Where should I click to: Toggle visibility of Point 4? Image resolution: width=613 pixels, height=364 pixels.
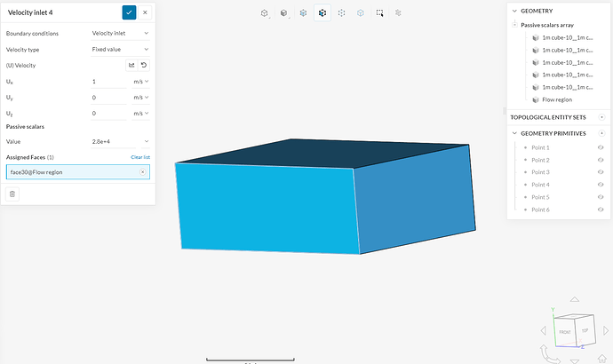click(601, 185)
